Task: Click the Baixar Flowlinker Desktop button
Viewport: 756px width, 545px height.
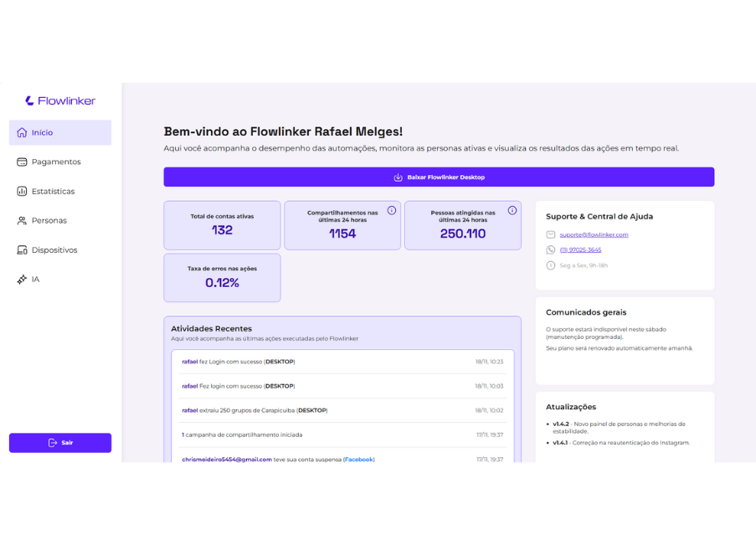Action: [x=439, y=177]
